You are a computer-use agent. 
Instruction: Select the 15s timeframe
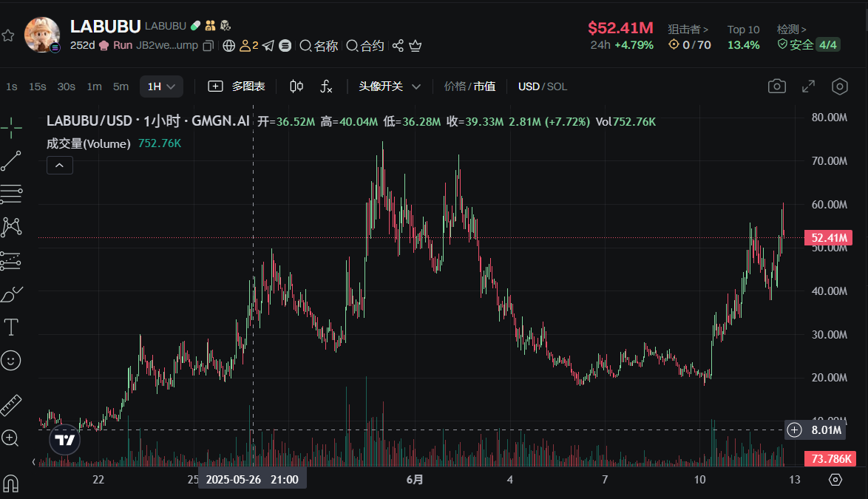click(x=37, y=86)
